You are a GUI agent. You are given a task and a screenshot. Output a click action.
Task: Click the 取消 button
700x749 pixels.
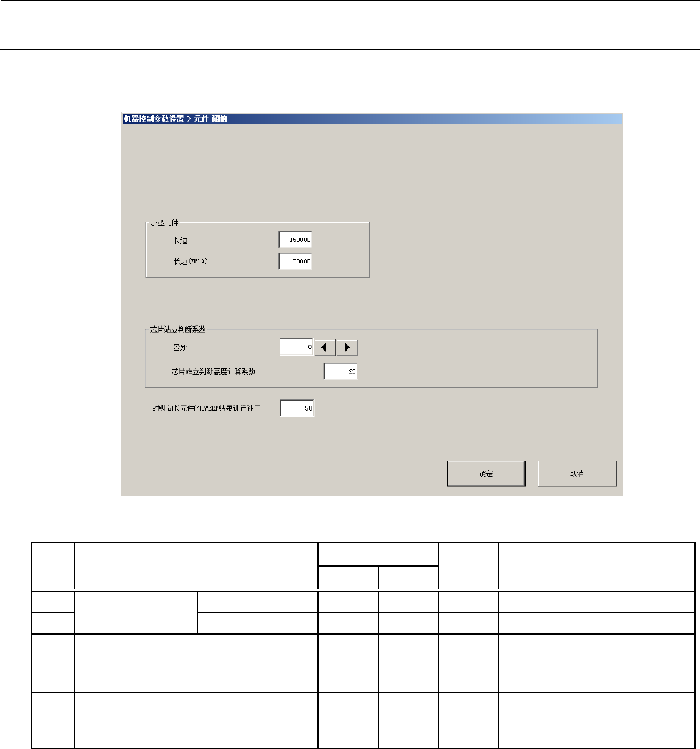pos(577,474)
